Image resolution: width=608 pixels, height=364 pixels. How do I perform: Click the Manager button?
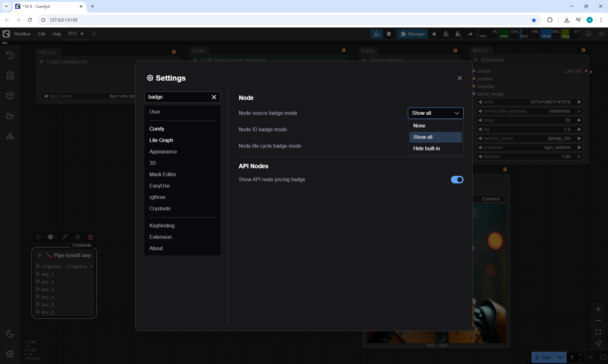point(413,34)
